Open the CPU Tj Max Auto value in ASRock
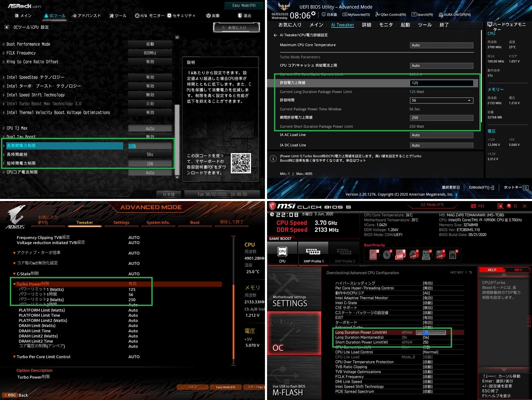 coord(150,128)
